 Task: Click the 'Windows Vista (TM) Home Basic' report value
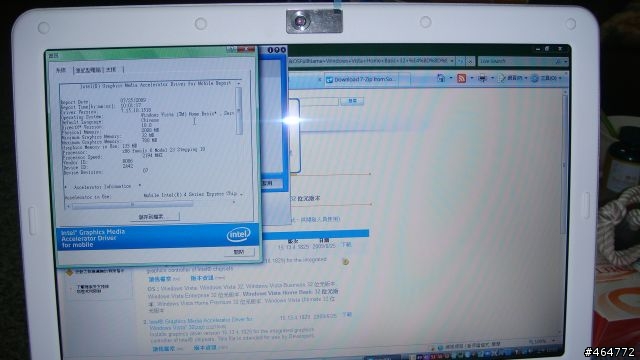click(x=178, y=115)
